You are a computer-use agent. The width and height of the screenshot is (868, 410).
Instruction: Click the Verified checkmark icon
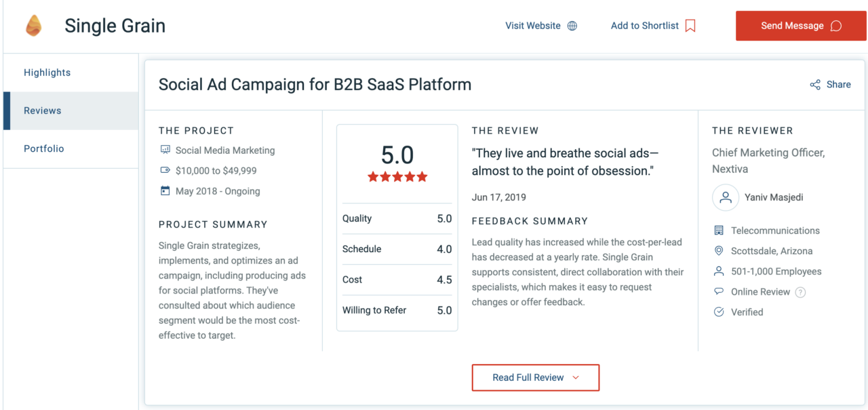pyautogui.click(x=719, y=312)
